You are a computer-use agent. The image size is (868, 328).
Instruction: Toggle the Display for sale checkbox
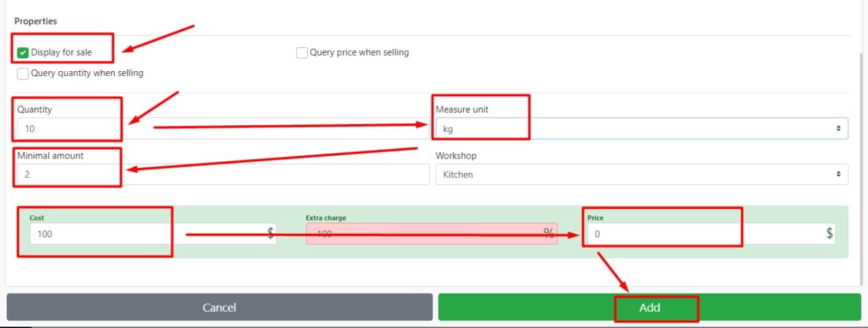tap(23, 53)
